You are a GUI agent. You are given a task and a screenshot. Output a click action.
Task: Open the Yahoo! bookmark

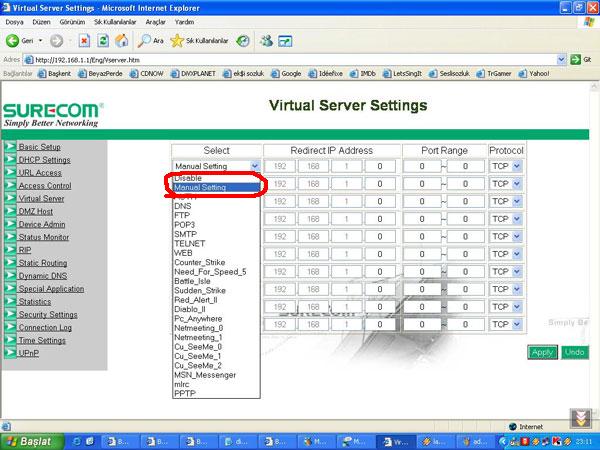tap(534, 73)
